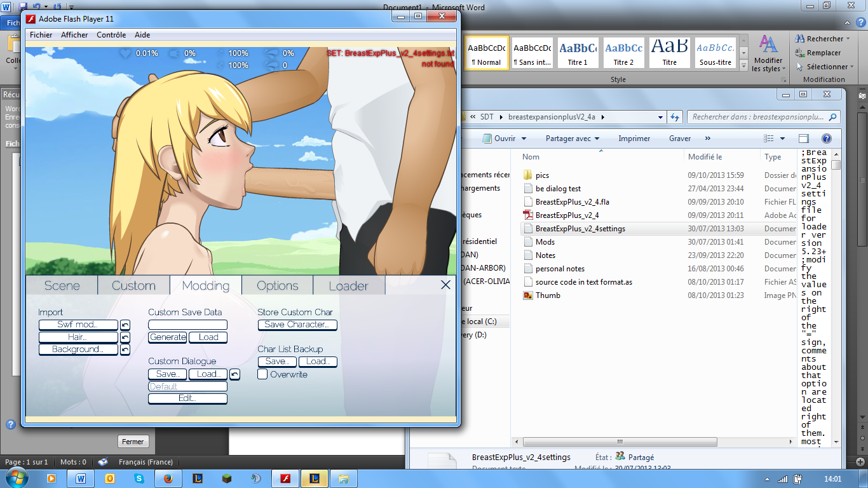Open the Contrôle menu in Flash Player
The width and height of the screenshot is (868, 488).
(x=111, y=35)
